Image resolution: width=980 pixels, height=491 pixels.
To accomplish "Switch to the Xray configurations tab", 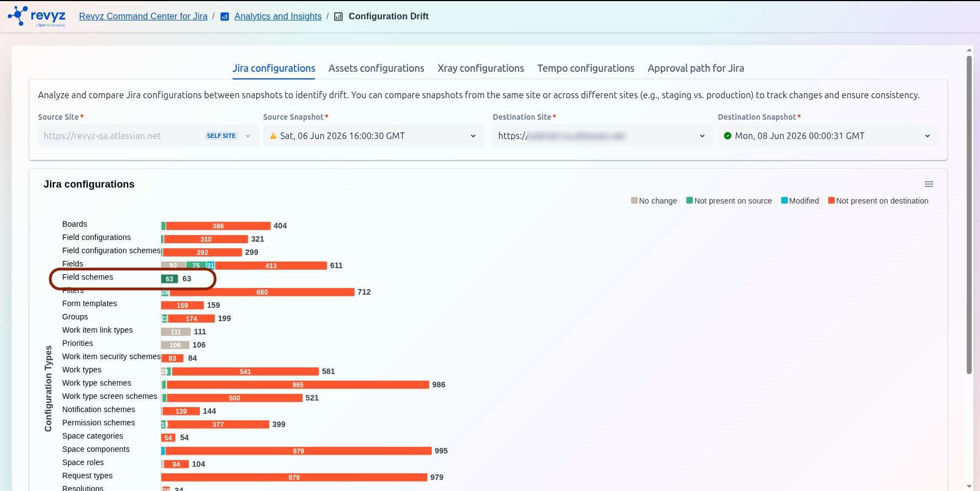I will point(481,68).
